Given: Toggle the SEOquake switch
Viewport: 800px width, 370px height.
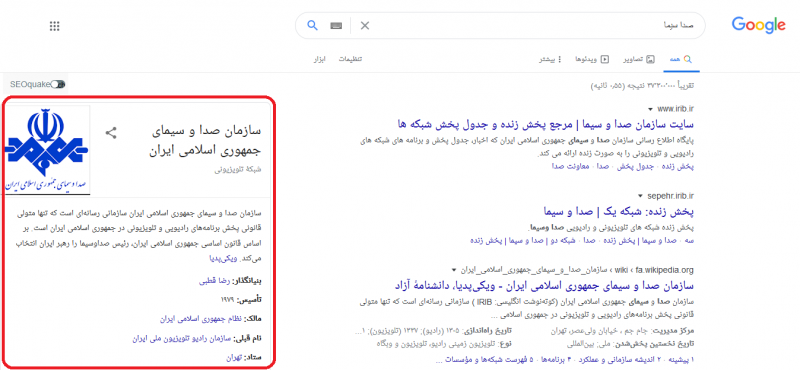Looking at the screenshot, I should coord(58,84).
